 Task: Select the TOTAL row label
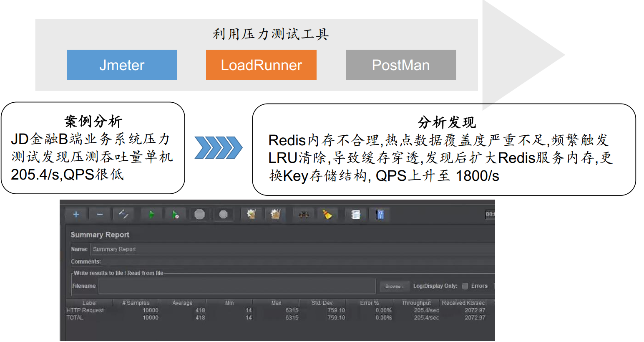[75, 318]
